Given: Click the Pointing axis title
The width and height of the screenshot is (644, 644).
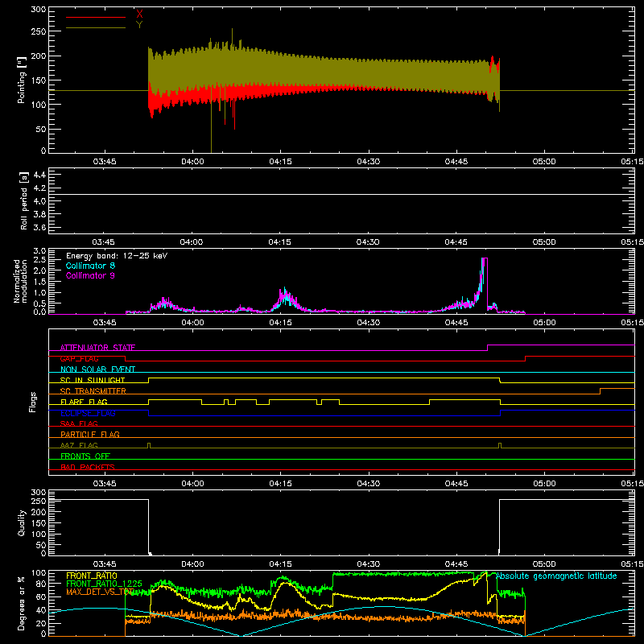Looking at the screenshot, I should 22,80.
